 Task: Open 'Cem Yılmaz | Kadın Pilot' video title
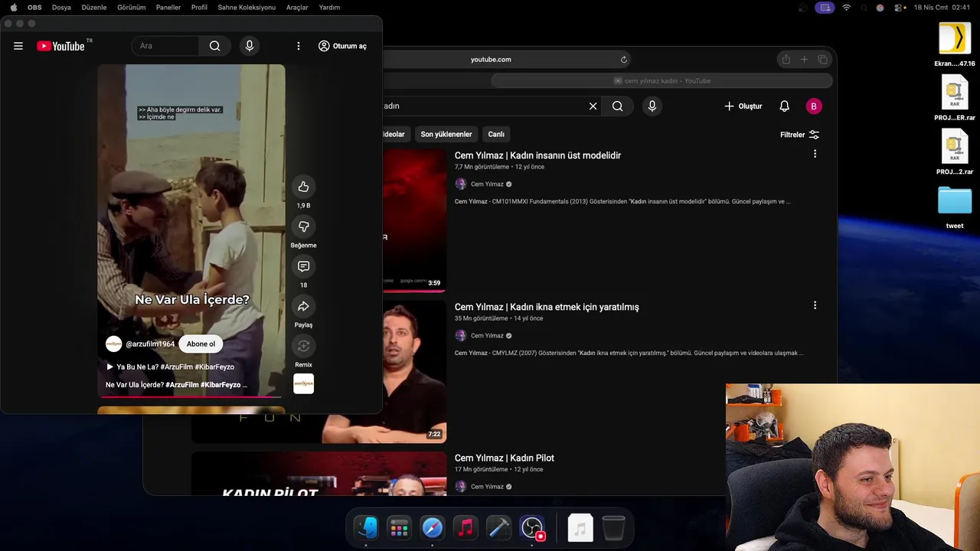pyautogui.click(x=505, y=458)
